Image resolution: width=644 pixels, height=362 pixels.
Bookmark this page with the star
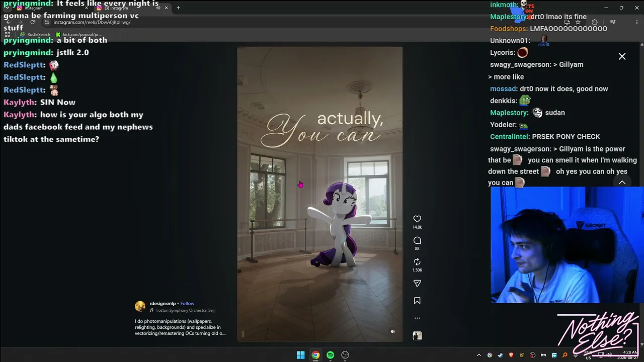pyautogui.click(x=578, y=22)
